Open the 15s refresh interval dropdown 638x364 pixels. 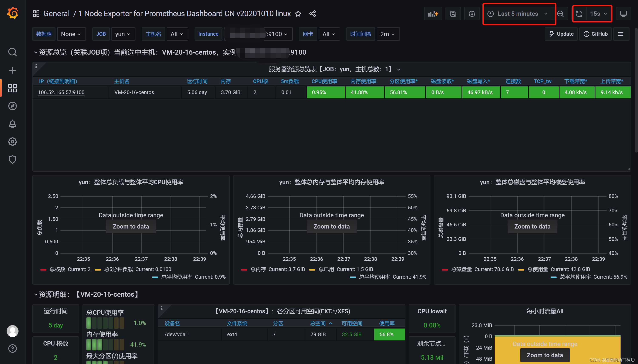click(598, 14)
